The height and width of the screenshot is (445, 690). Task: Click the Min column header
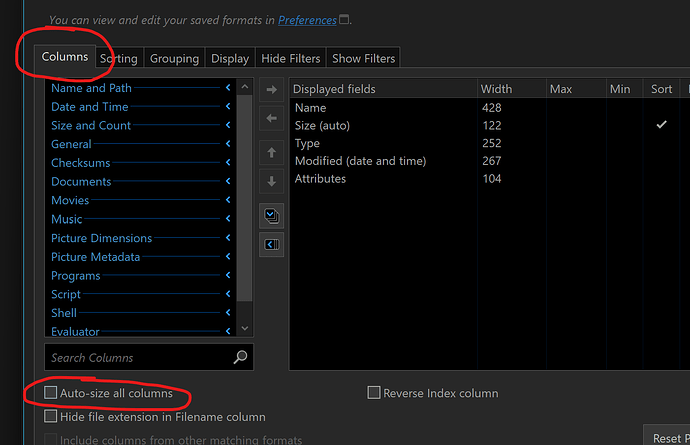click(625, 89)
